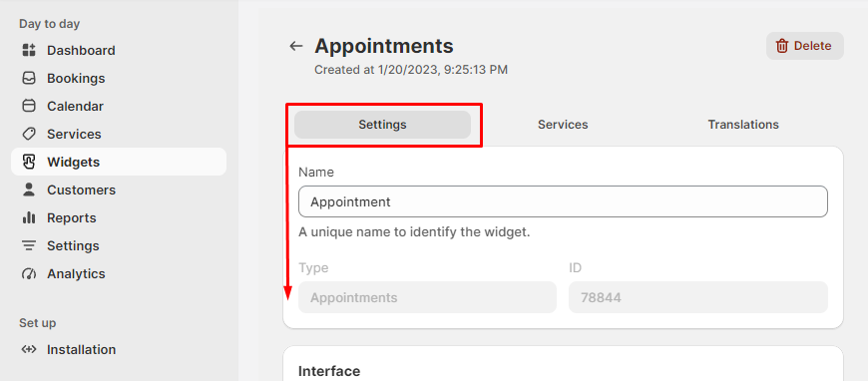The width and height of the screenshot is (868, 381).
Task: Click the Customers person icon
Action: [x=29, y=190]
